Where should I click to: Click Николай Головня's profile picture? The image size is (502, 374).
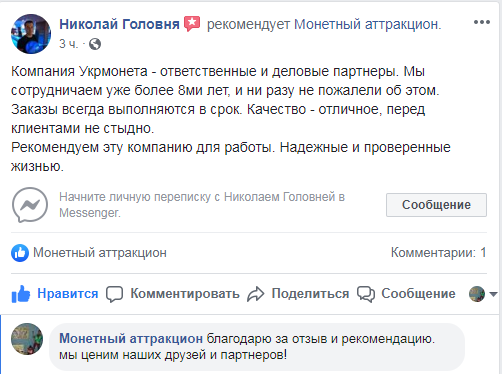coord(31,34)
